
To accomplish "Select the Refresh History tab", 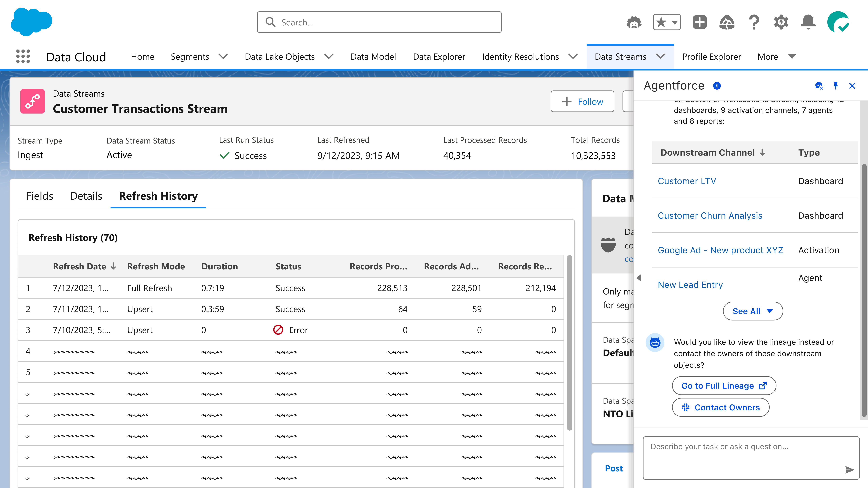I will (158, 196).
